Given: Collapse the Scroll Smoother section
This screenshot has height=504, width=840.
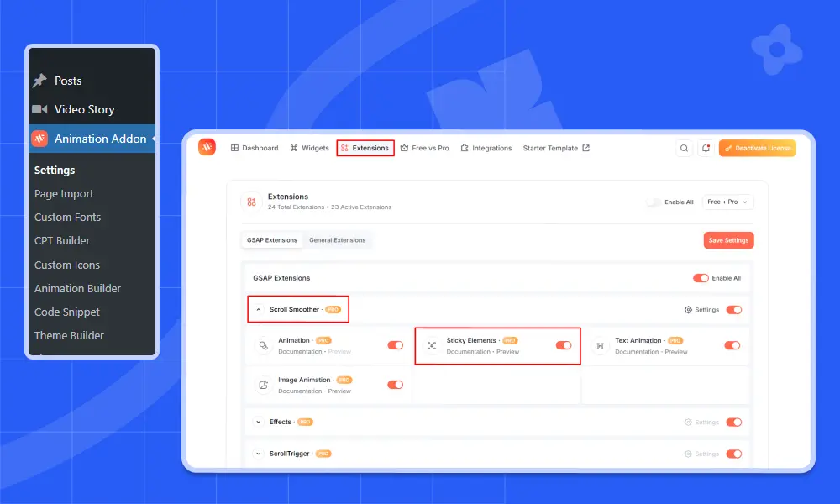Looking at the screenshot, I should pos(258,309).
